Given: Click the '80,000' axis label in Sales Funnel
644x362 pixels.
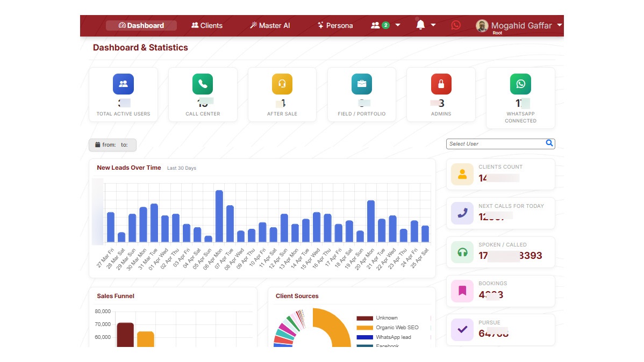Looking at the screenshot, I should point(103,312).
